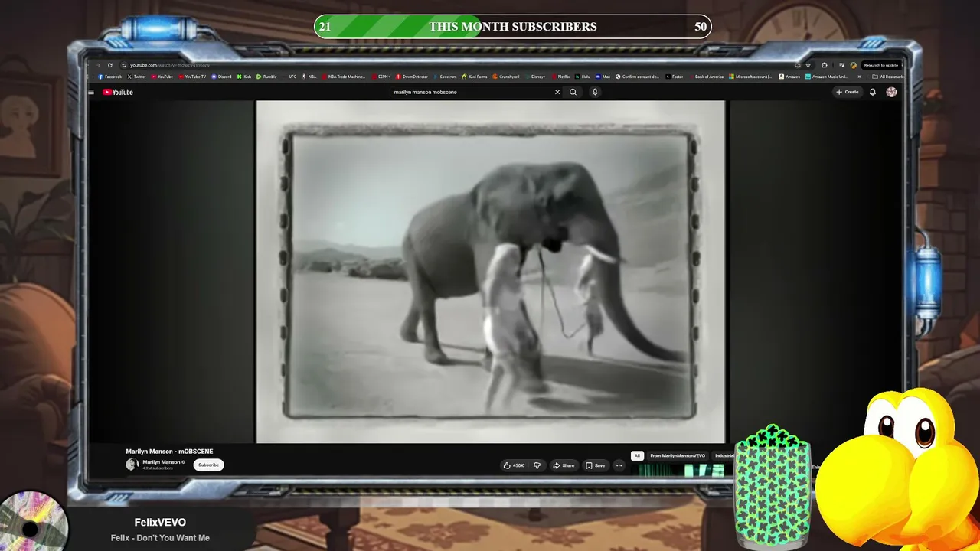Open the Confirm account bookmark
The height and width of the screenshot is (551, 980).
(637, 77)
